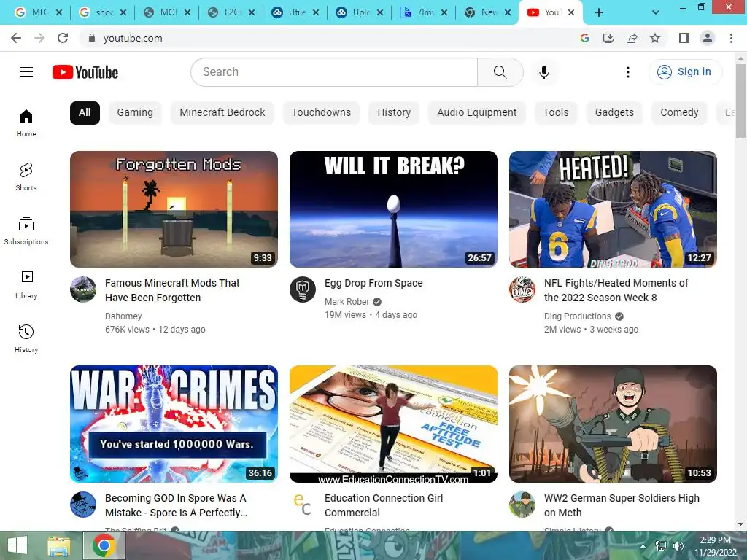Open YouTube settings three-dot menu
The height and width of the screenshot is (560, 747).
point(628,72)
